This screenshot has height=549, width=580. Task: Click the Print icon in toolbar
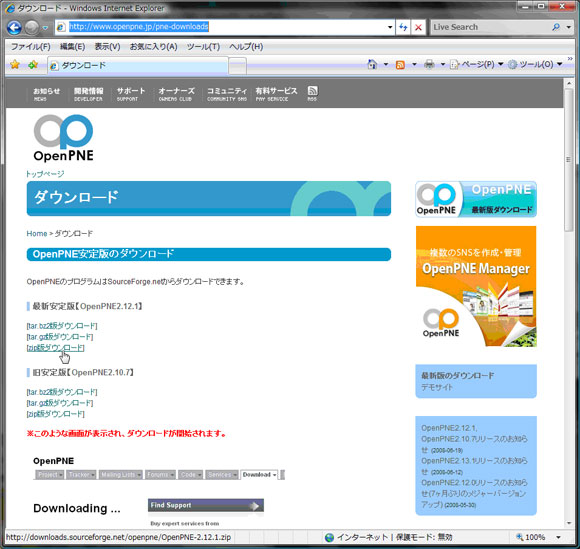429,64
